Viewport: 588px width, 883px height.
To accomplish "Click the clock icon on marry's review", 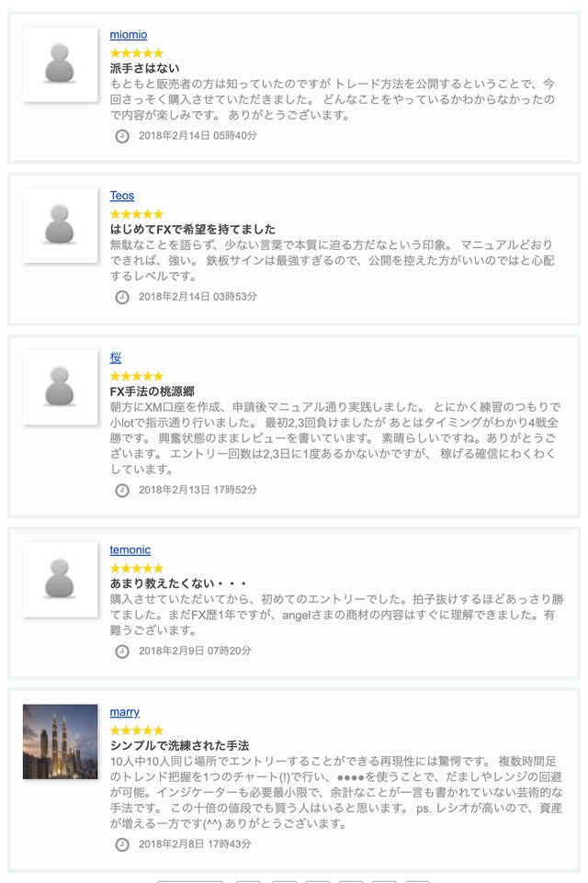I will point(122,844).
